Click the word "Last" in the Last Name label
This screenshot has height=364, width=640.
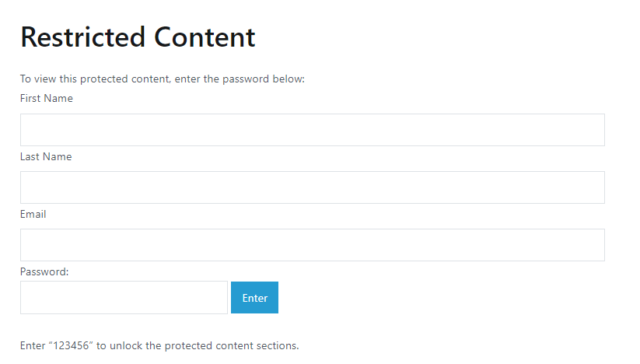30,156
